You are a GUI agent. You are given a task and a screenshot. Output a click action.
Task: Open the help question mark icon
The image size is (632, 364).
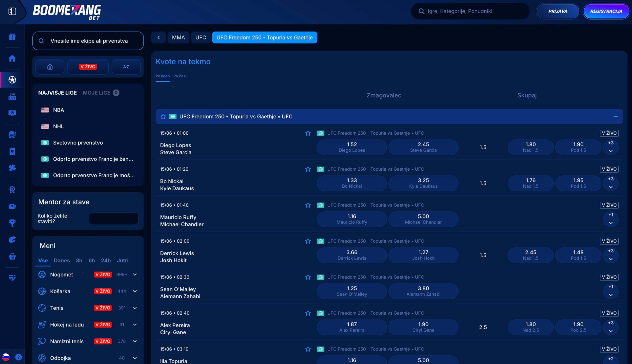click(19, 357)
